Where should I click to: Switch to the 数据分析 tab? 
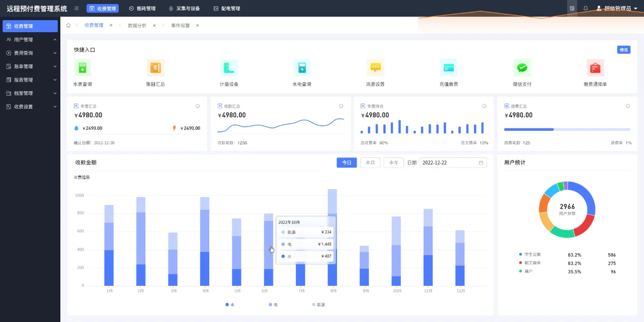[x=137, y=24]
